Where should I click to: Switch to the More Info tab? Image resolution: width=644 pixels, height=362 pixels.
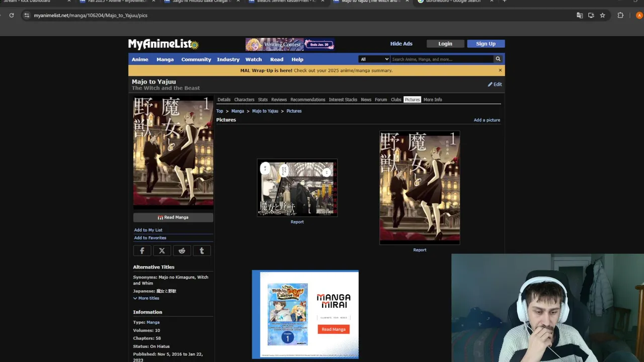pyautogui.click(x=433, y=100)
